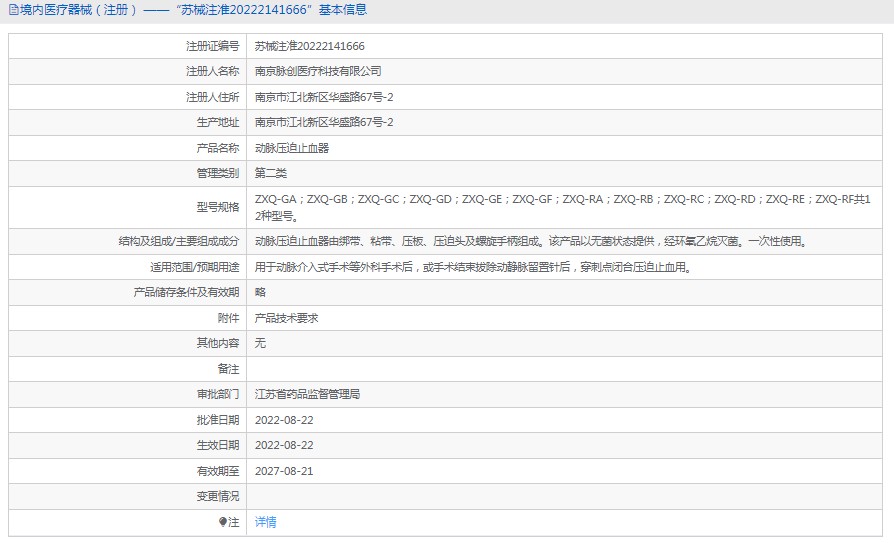This screenshot has width=894, height=543.
Task: Click the 管理类别 label
Action: [218, 173]
